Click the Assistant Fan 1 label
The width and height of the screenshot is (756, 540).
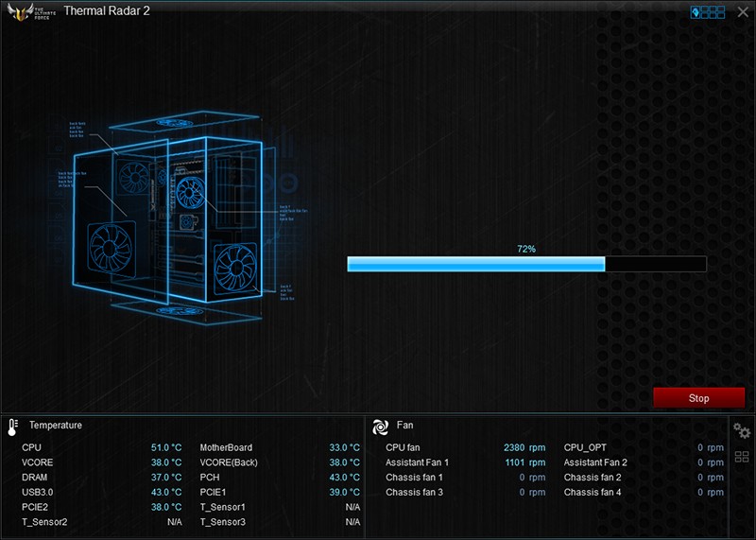[x=417, y=462]
